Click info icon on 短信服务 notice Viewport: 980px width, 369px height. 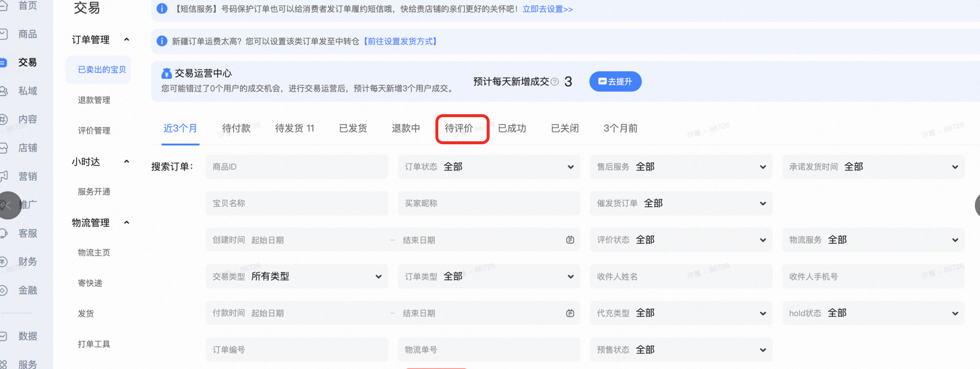[162, 9]
